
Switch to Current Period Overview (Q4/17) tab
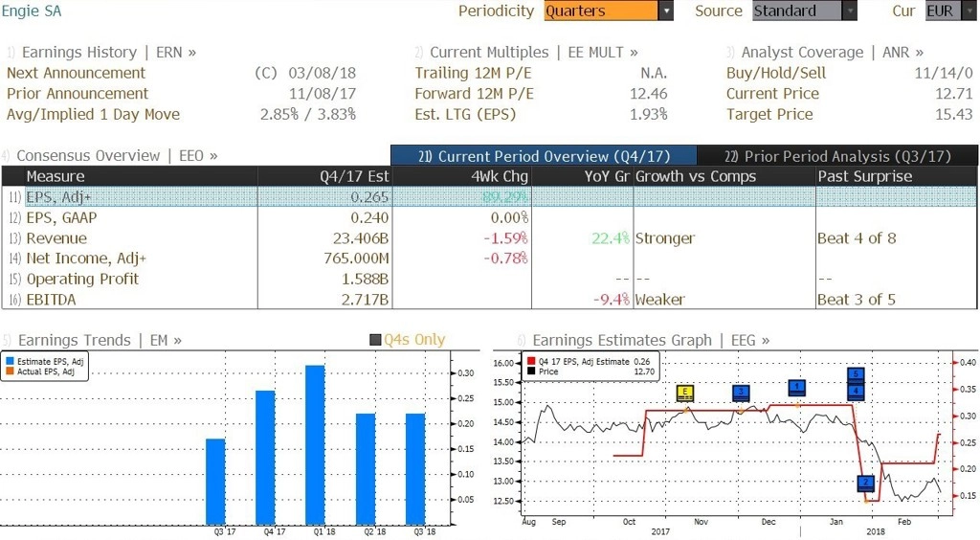[544, 156]
